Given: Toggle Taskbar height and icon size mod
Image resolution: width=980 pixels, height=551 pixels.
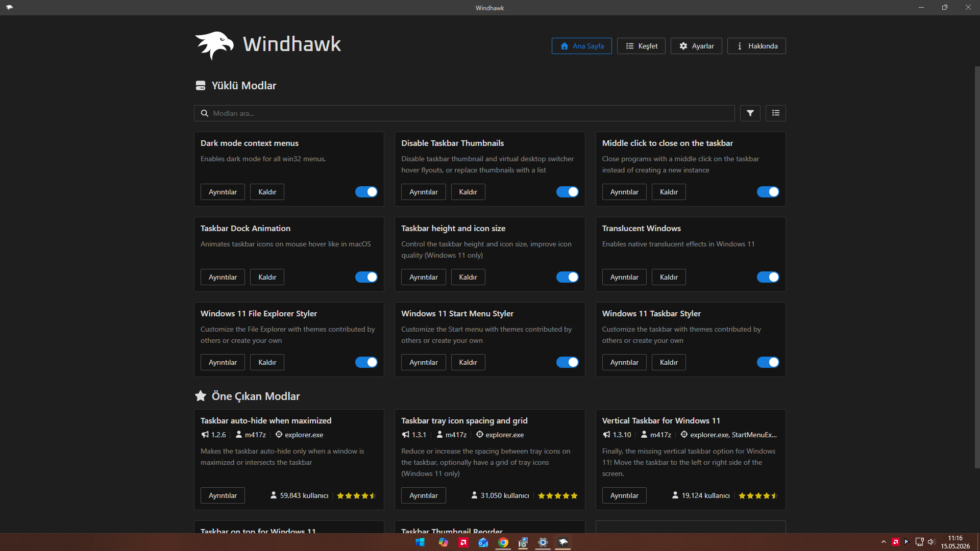Looking at the screenshot, I should coord(567,277).
